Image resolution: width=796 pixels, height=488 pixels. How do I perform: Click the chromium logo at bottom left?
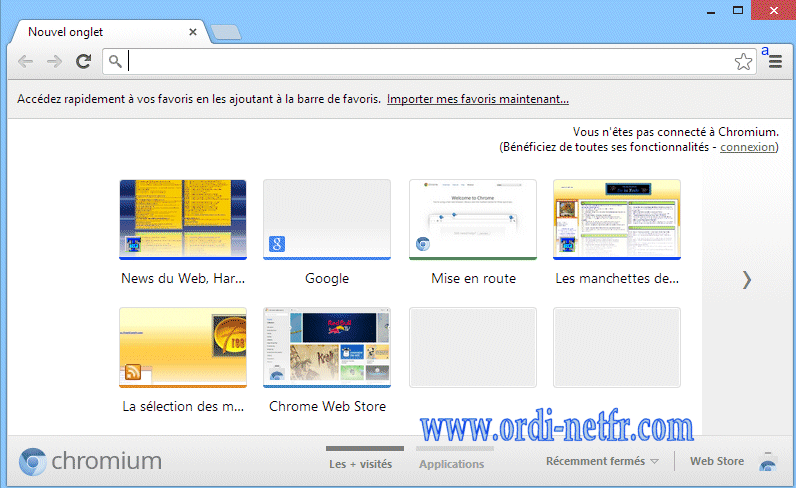click(90, 461)
